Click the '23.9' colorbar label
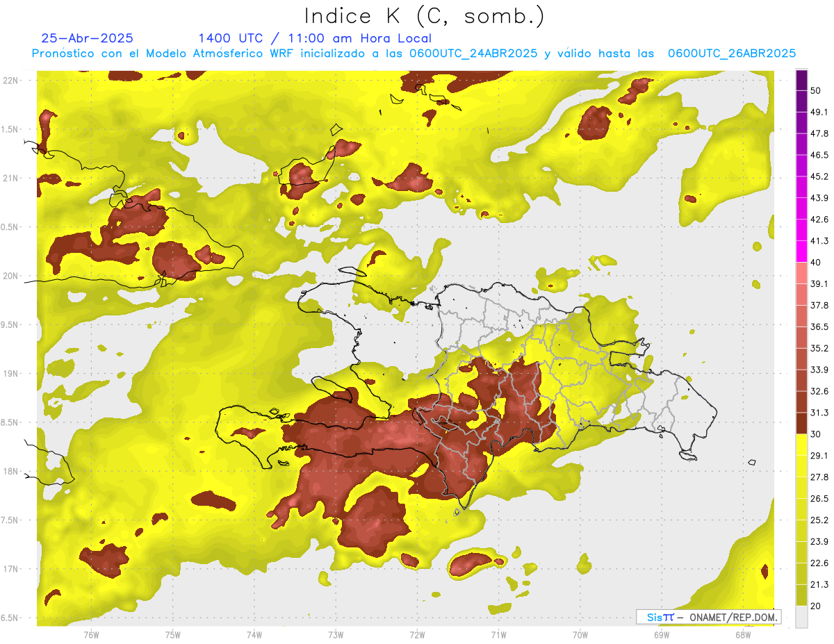 click(x=819, y=542)
